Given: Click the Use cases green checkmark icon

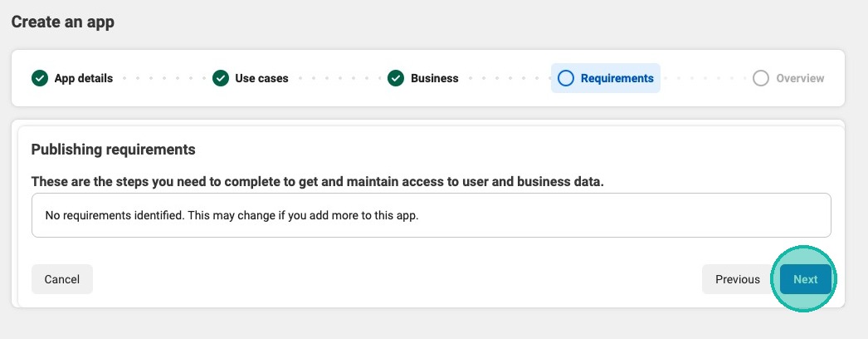Looking at the screenshot, I should point(220,79).
